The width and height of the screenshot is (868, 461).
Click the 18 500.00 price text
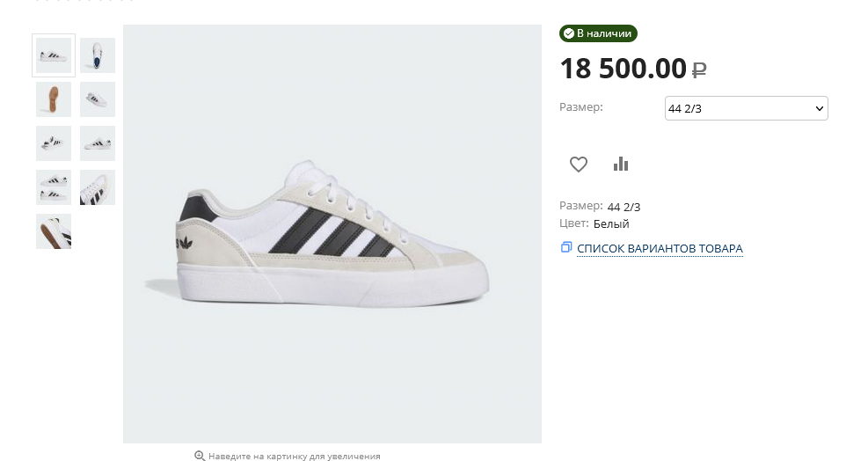pos(623,68)
